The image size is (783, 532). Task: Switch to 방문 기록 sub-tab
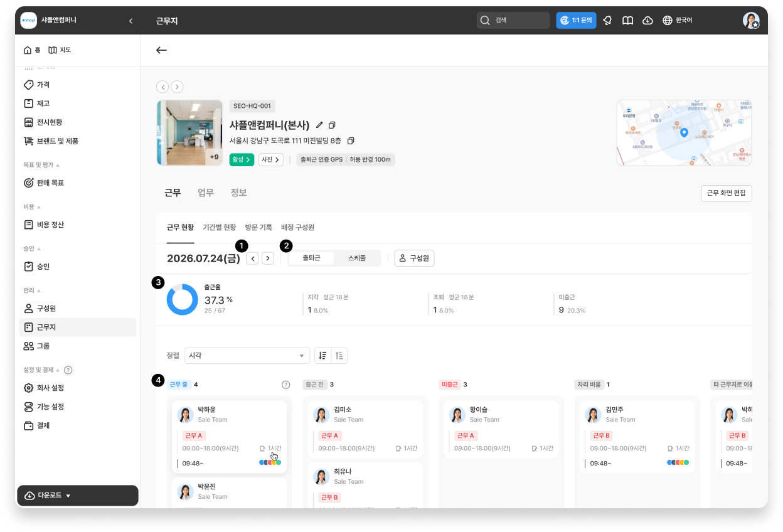coord(258,227)
